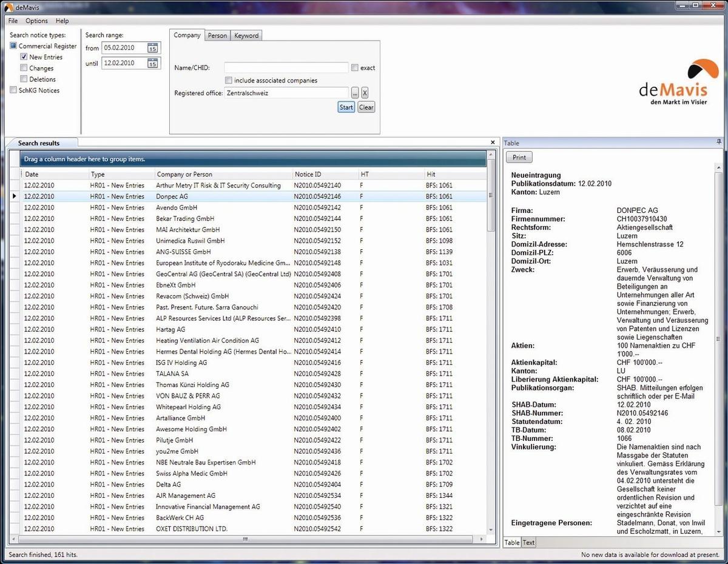Click the Clear button
This screenshot has width=728, height=564.
click(366, 107)
